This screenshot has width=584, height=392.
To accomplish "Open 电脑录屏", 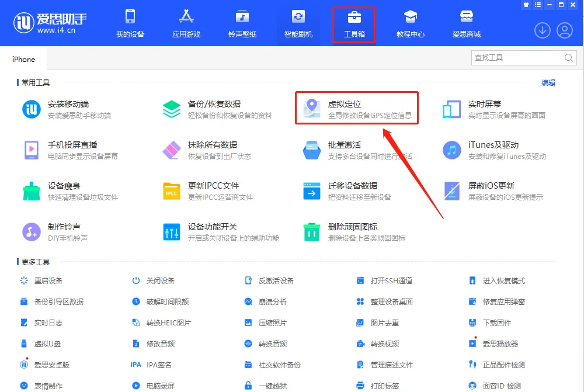I will [x=153, y=386].
